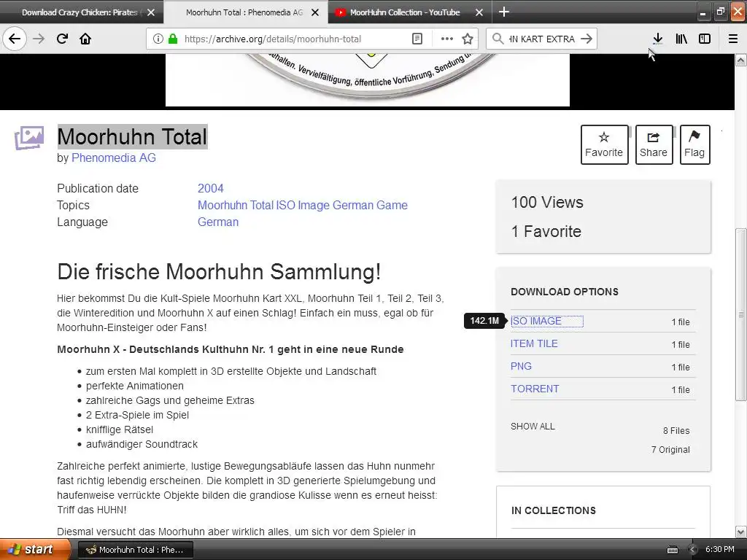
Task: Close the Download Crazy Chicken tab
Action: point(151,12)
